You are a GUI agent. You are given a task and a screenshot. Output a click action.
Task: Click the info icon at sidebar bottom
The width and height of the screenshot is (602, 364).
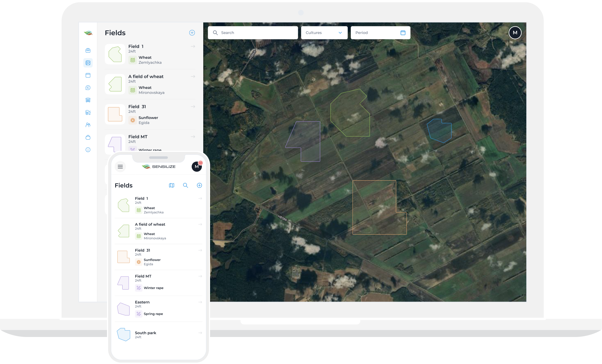point(88,150)
